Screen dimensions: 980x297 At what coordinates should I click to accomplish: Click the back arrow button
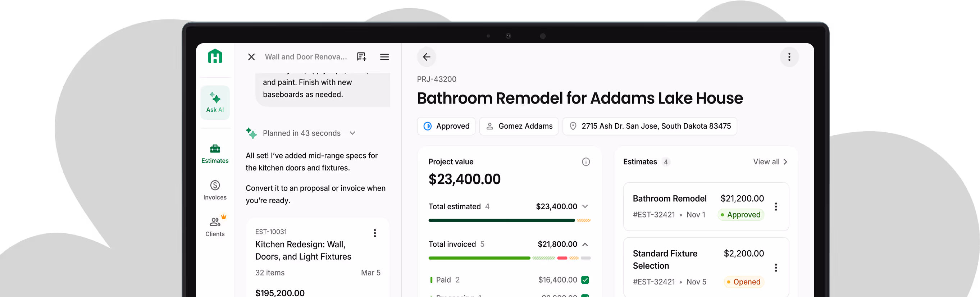[427, 57]
